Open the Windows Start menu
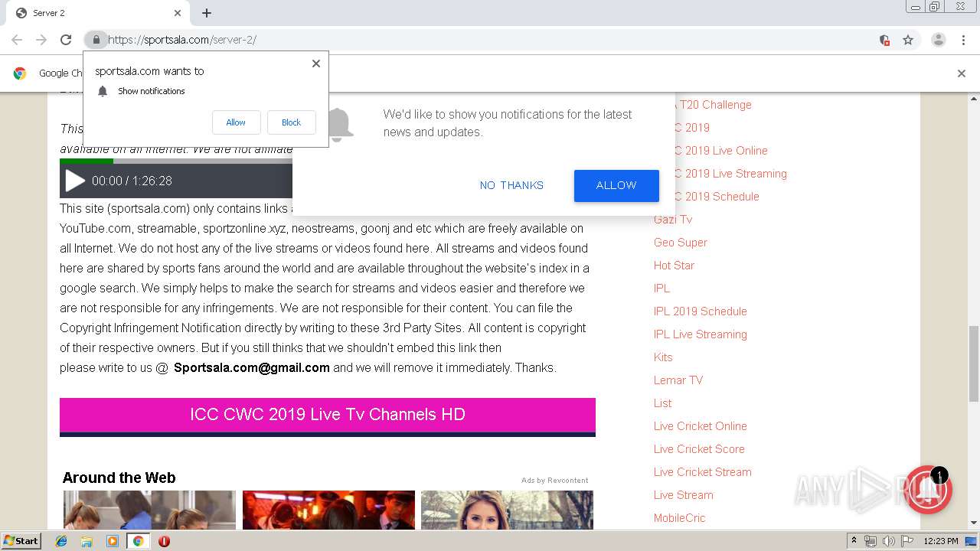Viewport: 980px width, 551px height. [21, 540]
